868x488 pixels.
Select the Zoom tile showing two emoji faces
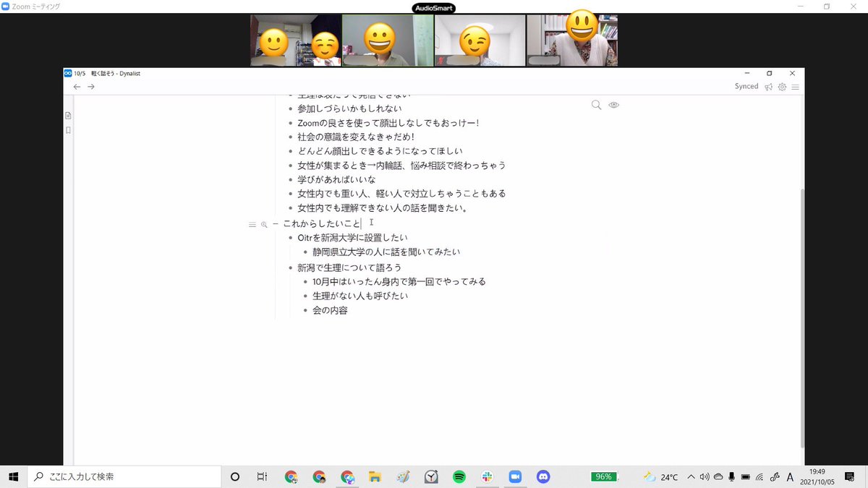pyautogui.click(x=295, y=40)
